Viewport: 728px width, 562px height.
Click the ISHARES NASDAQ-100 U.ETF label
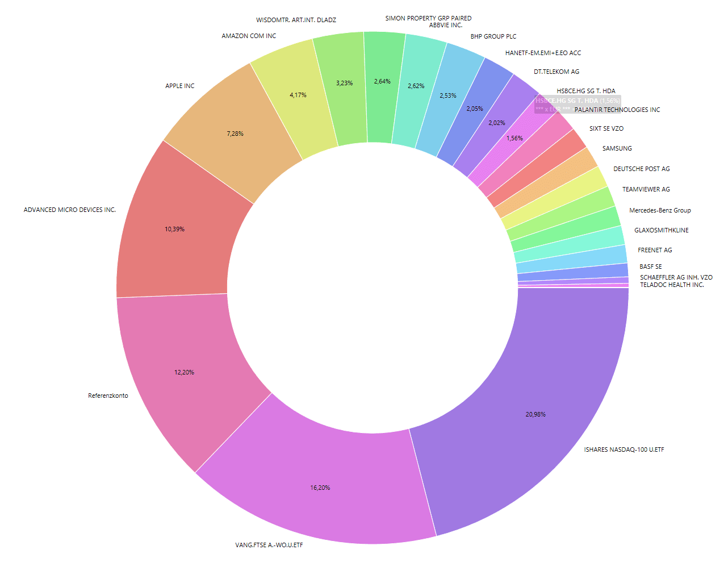(x=624, y=449)
